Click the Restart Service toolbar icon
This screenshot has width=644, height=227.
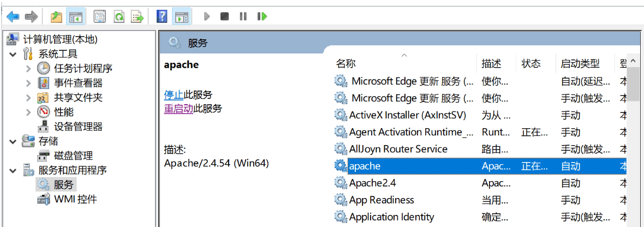click(262, 16)
